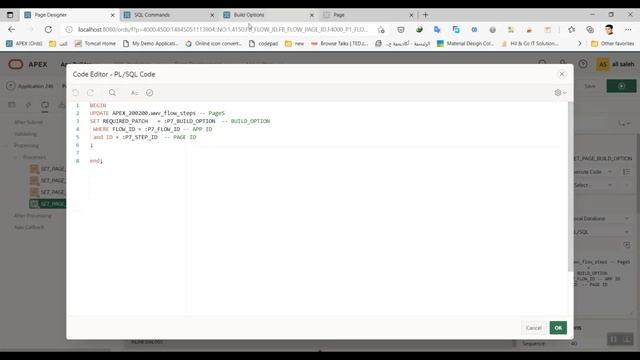This screenshot has height=360, width=640.
Task: Click 'REQUIRED_PATCH' in the SET line
Action: coord(125,121)
